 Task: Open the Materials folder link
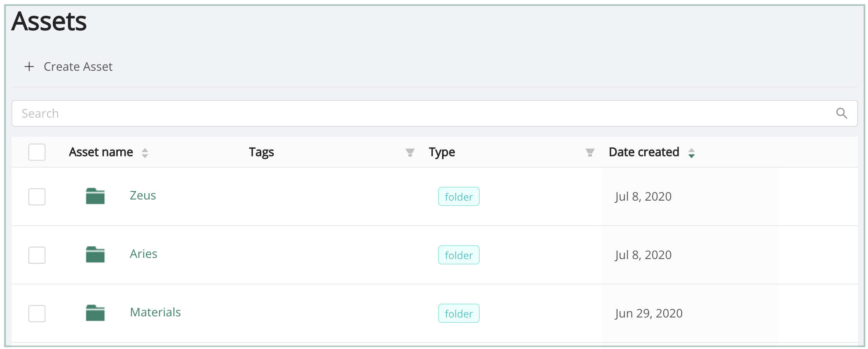tap(155, 312)
